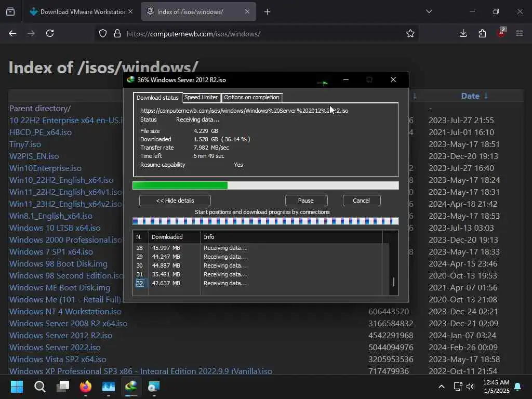Click the IDM icon in dialog title bar

130,79
